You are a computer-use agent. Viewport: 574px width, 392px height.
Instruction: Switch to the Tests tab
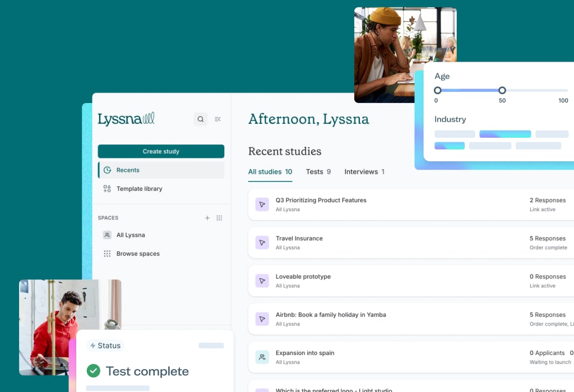click(x=318, y=172)
